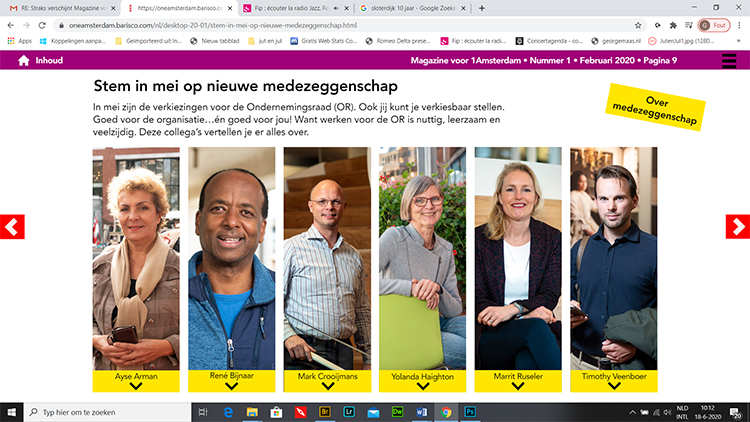Switch to the sloterdijk Google search tab
The image size is (750, 422).
(x=412, y=8)
